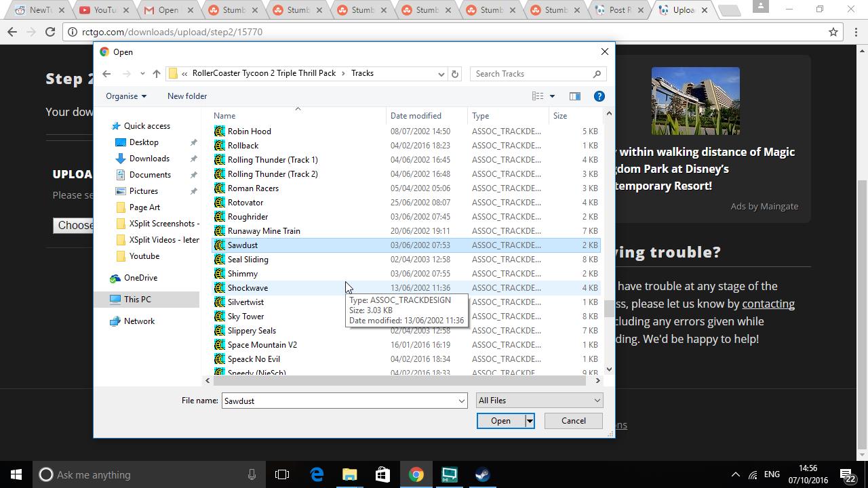
Task: Select Downloads in navigation pane
Action: [149, 159]
